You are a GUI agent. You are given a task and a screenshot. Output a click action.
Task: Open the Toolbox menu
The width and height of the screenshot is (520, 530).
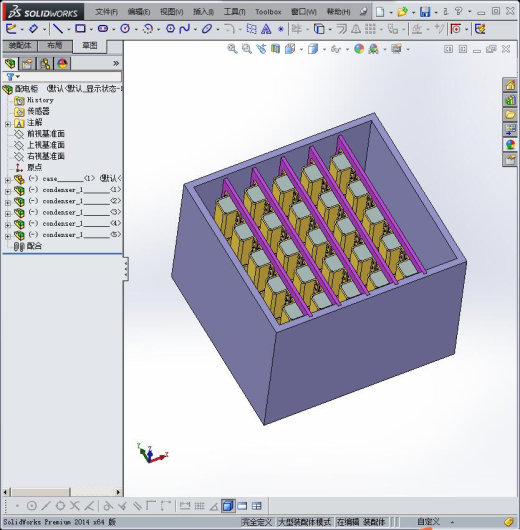tap(268, 12)
